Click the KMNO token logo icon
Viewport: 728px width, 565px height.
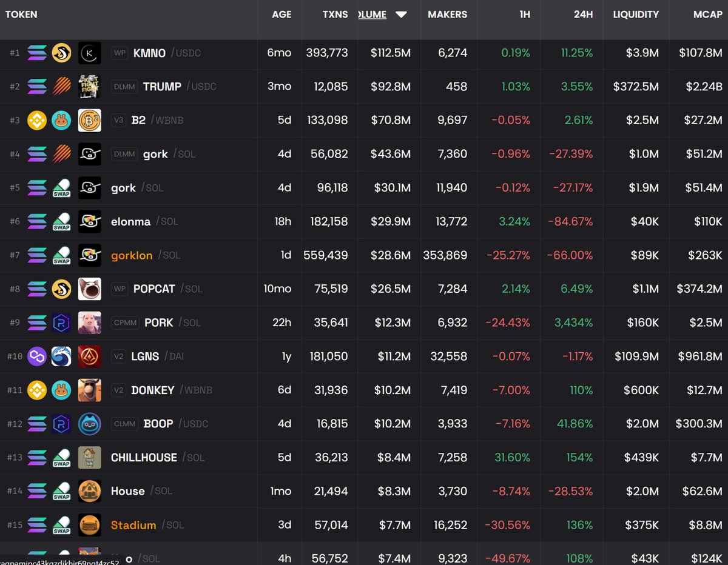89,53
